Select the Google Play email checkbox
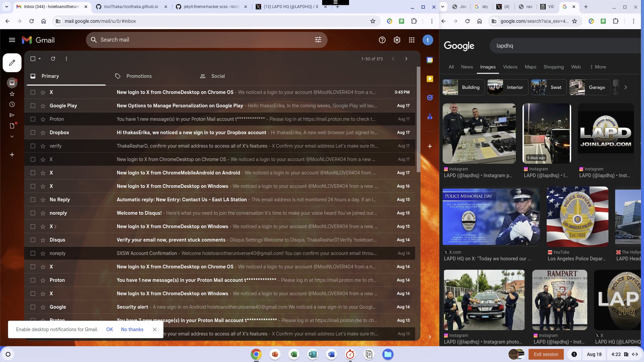 coord(33,106)
